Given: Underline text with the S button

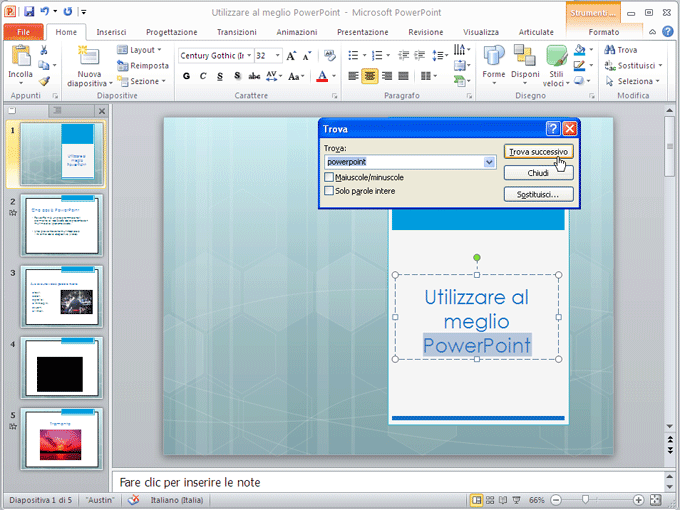Looking at the screenshot, I should pos(220,76).
